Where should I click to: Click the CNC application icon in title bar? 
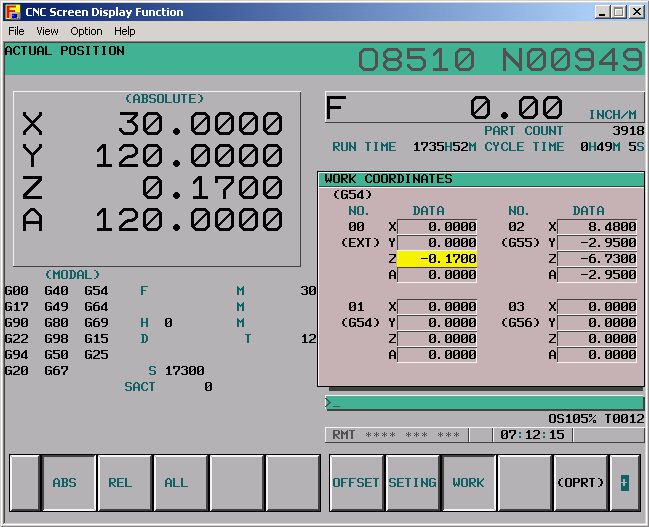(12, 11)
